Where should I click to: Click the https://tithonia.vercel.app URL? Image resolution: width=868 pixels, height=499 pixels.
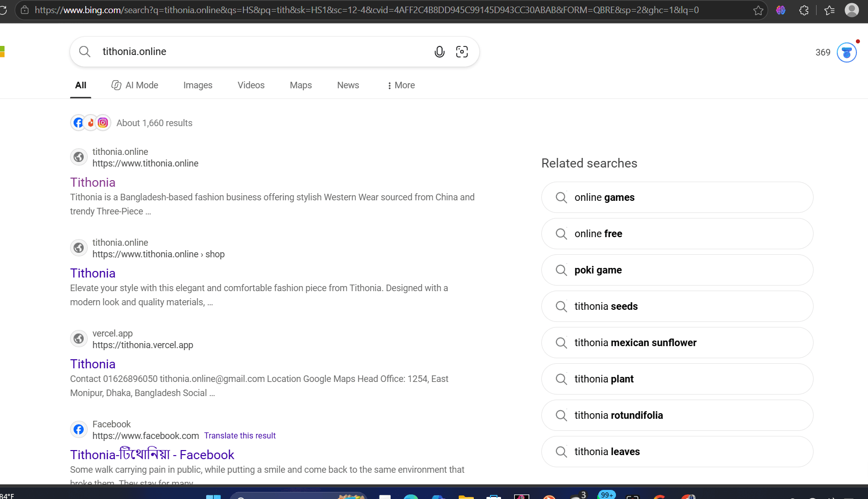[143, 345]
